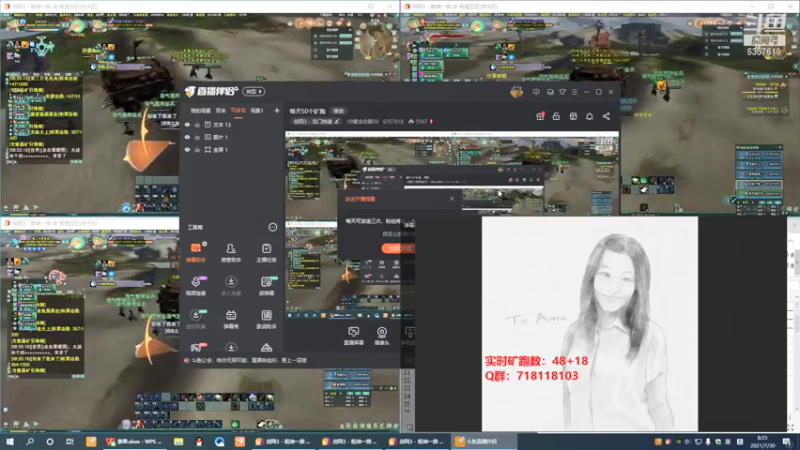The image size is (800, 450).
Task: Open the 歌词助手 tool
Action: click(x=266, y=318)
